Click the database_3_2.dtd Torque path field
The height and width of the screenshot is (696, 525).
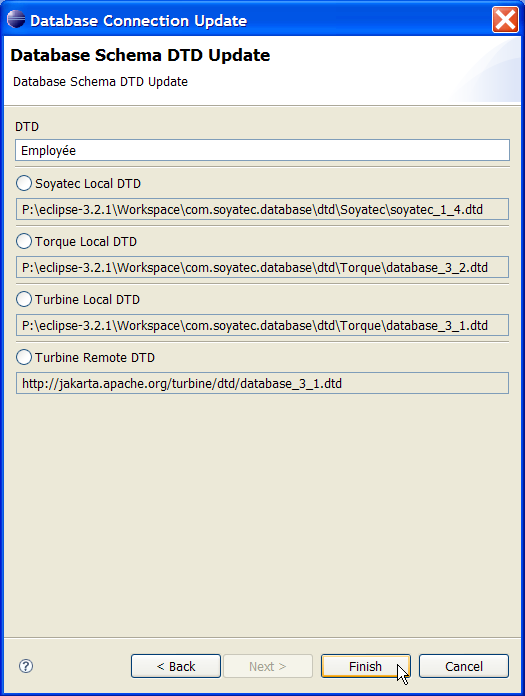pos(262,267)
